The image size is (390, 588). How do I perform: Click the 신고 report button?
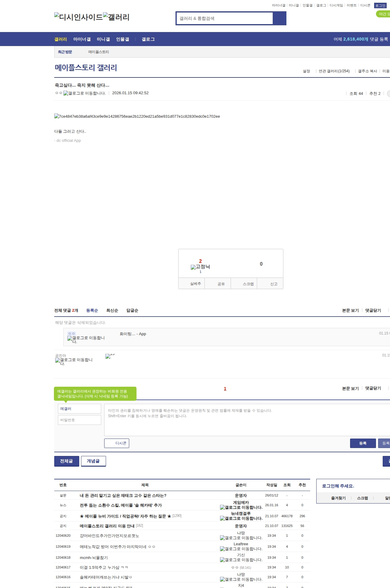(x=274, y=284)
